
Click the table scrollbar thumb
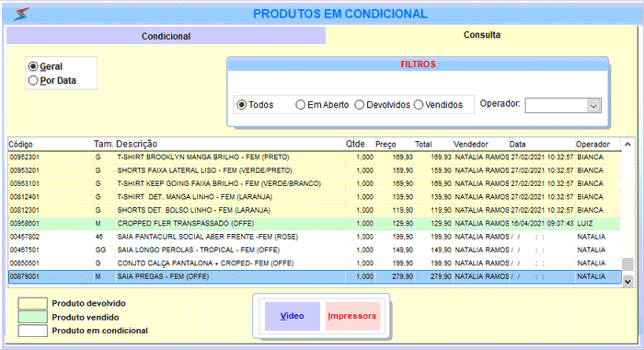627,264
